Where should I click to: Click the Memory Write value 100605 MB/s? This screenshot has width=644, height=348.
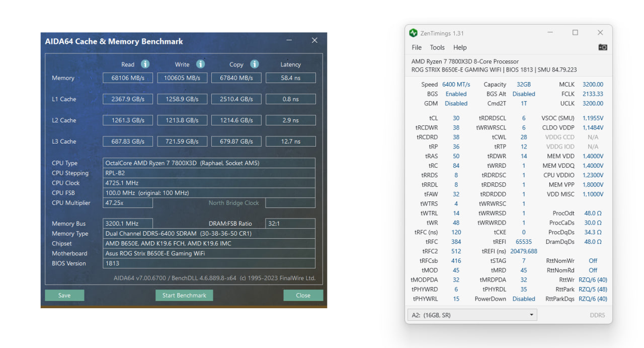click(x=182, y=78)
